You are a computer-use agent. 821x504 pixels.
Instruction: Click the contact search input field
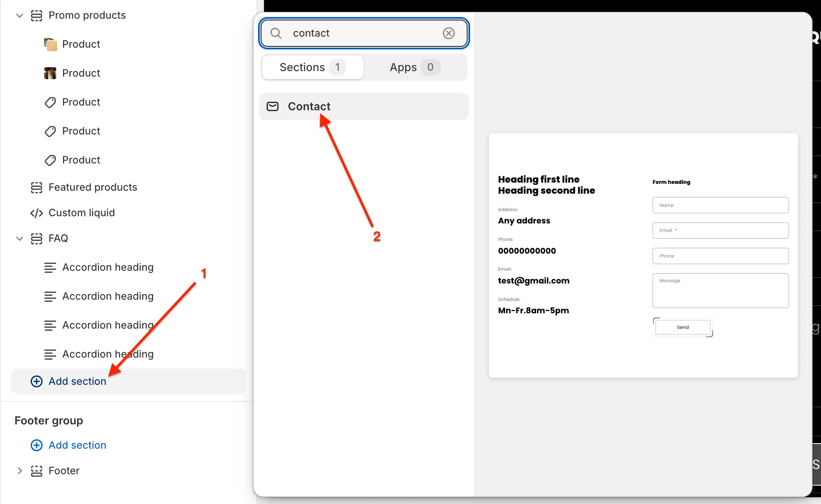364,33
